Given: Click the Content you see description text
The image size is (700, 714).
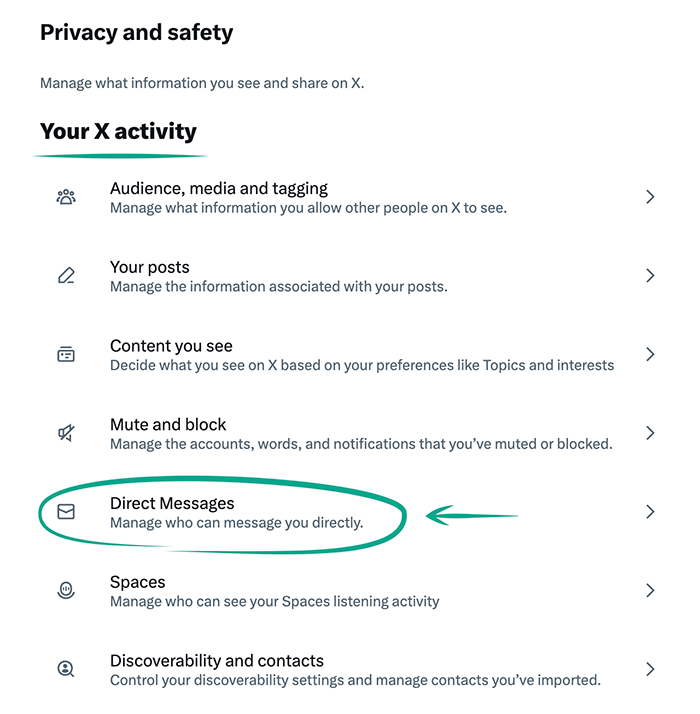Looking at the screenshot, I should coord(361,365).
